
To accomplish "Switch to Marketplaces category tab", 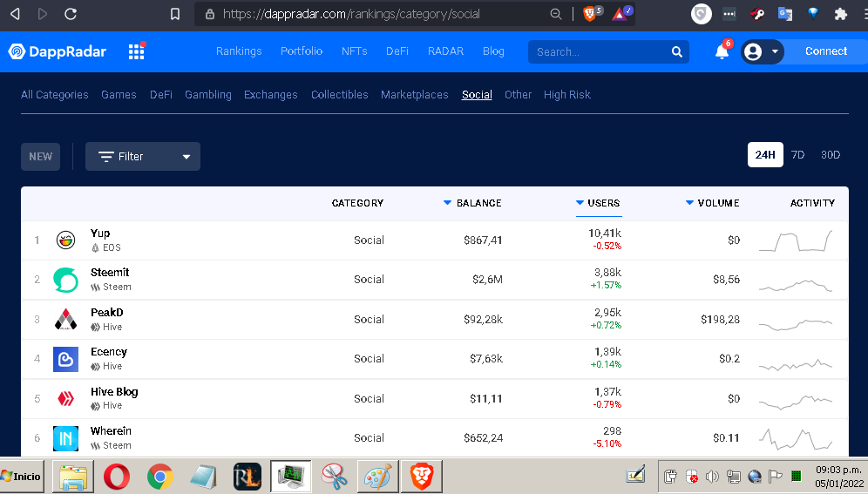I will pyautogui.click(x=415, y=95).
